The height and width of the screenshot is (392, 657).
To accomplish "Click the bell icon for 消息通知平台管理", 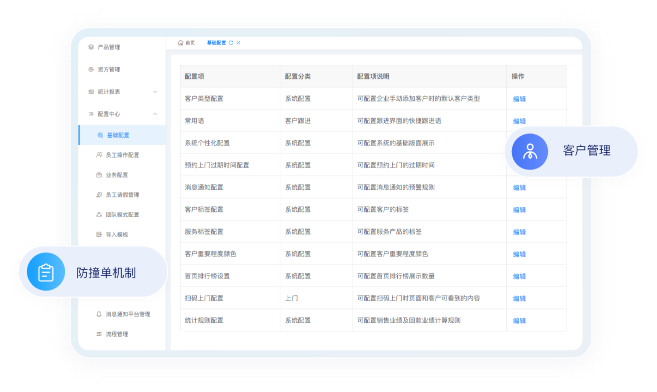I will pos(99,314).
